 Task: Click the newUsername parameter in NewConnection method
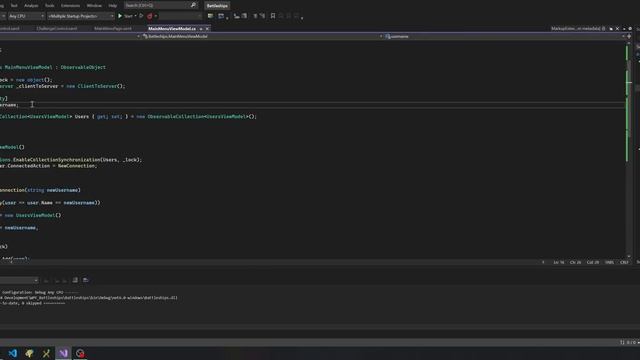(x=62, y=190)
